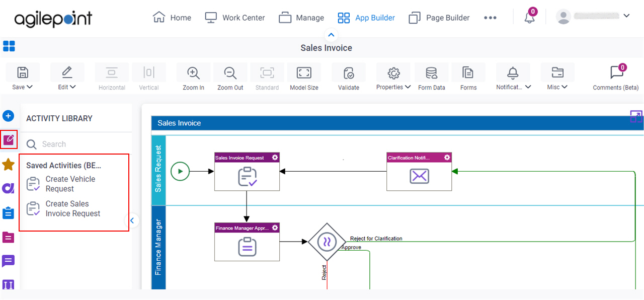Click the Standard zoom icon
Viewport: 644px width, 300px height.
point(267,73)
